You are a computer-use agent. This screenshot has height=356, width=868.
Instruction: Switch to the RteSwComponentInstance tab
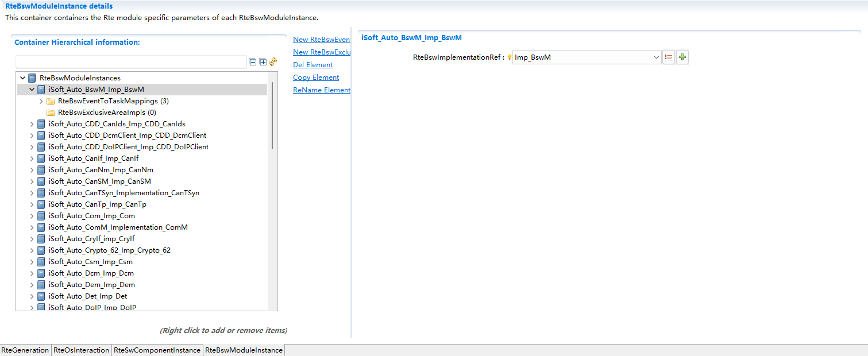157,350
